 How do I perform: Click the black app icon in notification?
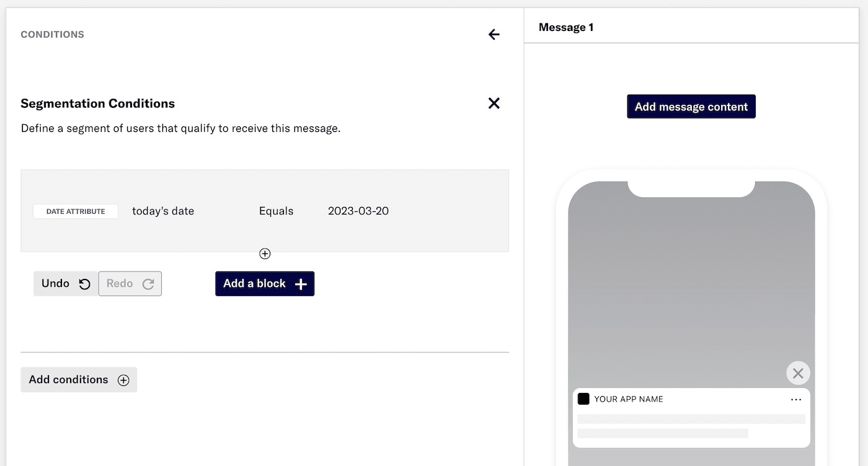click(583, 399)
